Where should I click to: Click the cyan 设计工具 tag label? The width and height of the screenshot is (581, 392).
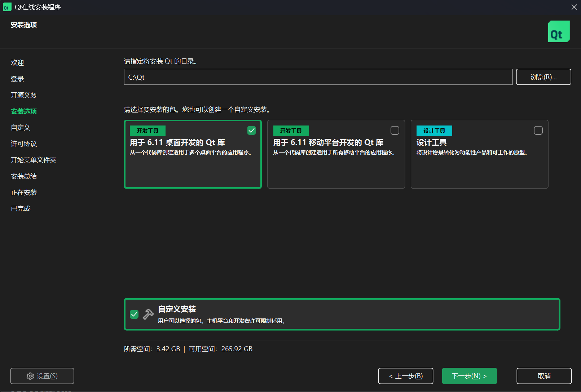(434, 131)
